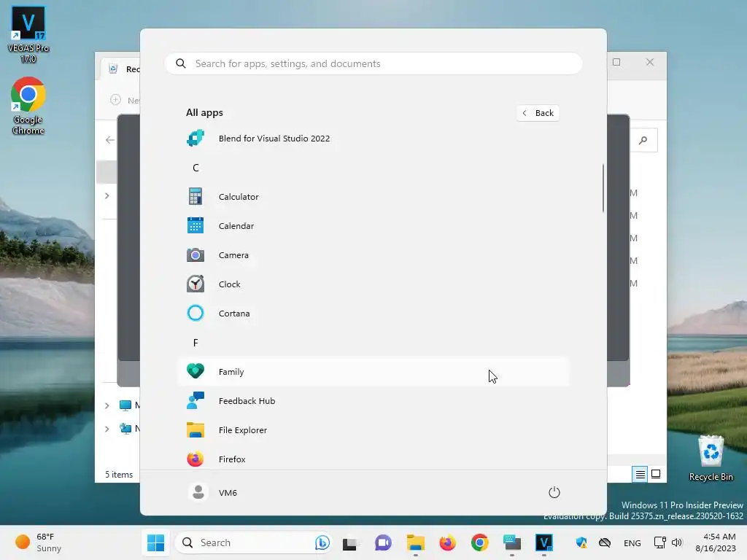Open the Family app
The image size is (747, 560).
click(373, 371)
